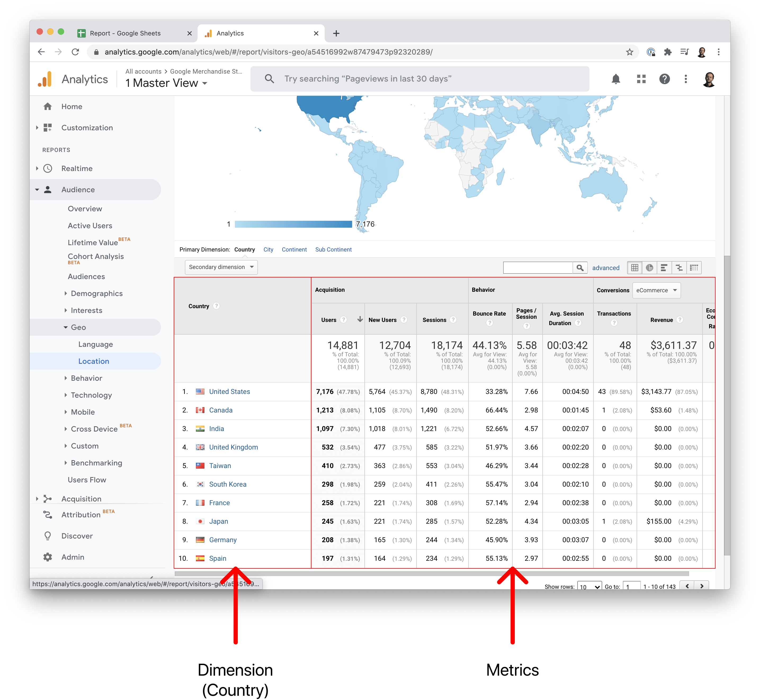Click the browser address bar

363,52
